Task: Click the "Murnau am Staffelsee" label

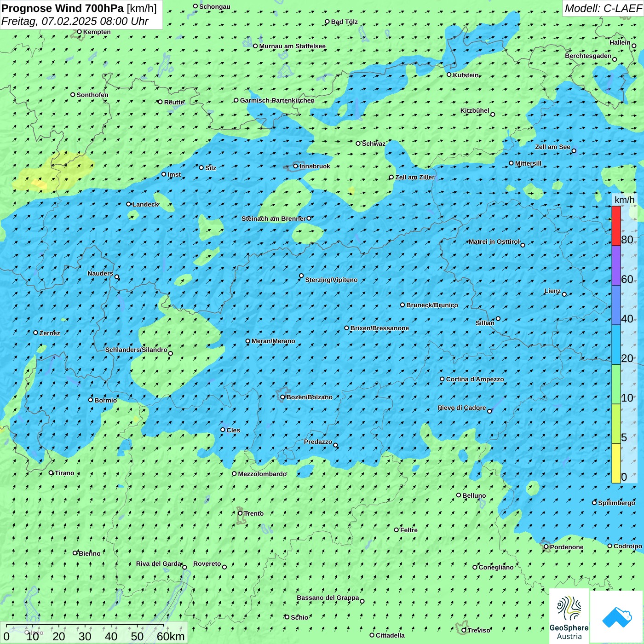Action: point(292,46)
